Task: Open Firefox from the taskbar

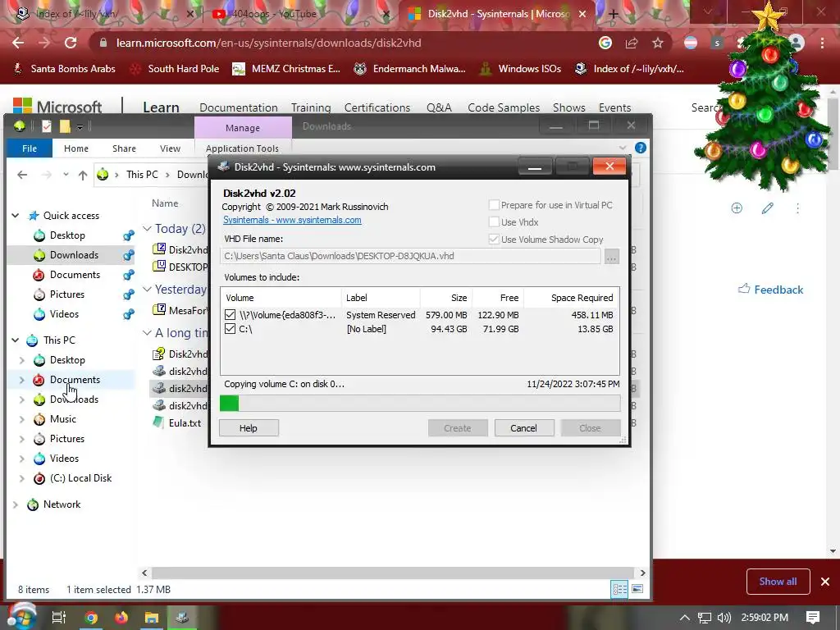Action: click(121, 618)
